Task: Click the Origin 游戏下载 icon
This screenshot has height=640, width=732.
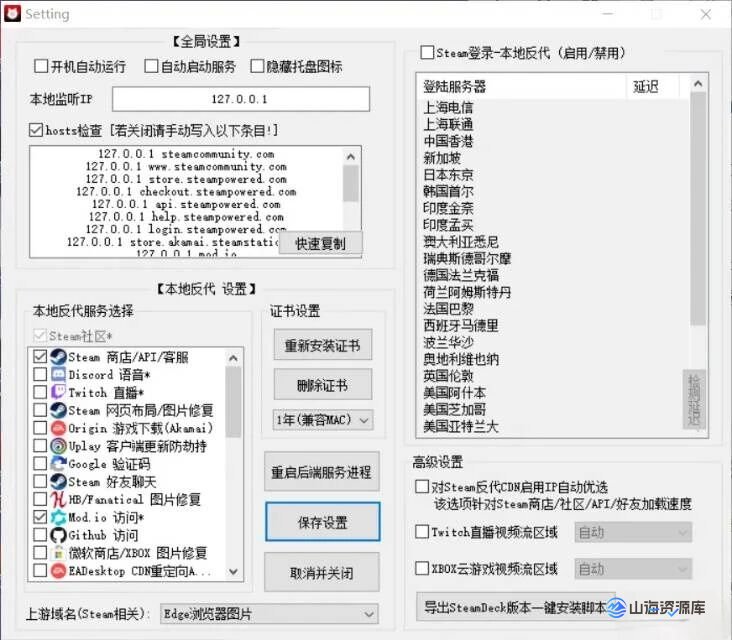Action: click(58, 428)
